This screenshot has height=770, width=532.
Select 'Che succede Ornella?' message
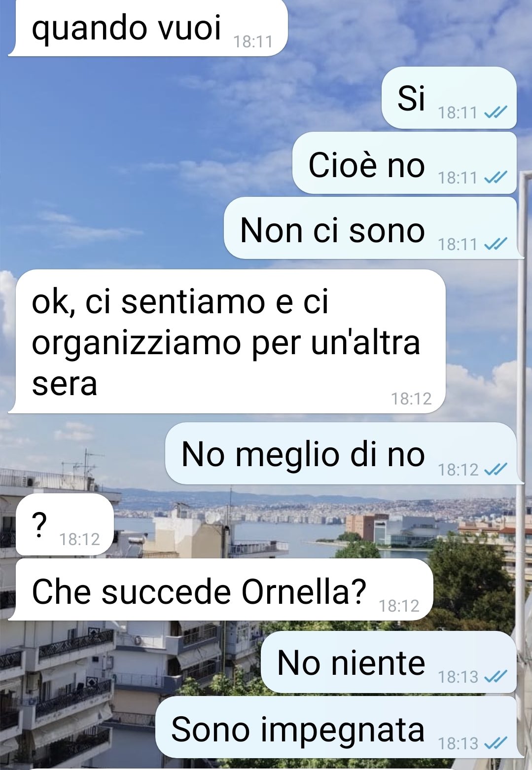click(x=221, y=590)
